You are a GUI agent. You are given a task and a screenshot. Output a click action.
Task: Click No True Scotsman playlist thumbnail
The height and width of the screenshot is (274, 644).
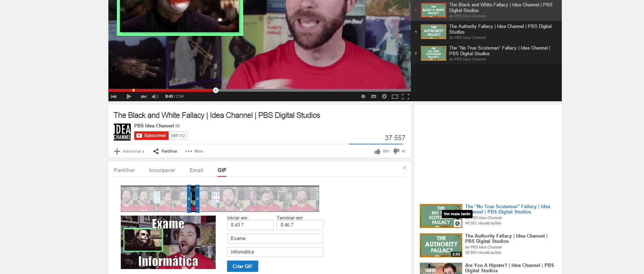434,53
